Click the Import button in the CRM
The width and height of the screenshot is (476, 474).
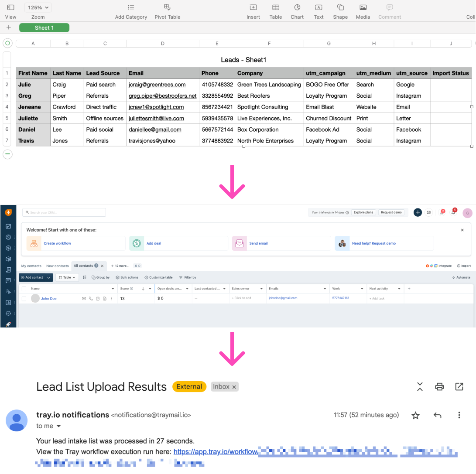coord(464,266)
